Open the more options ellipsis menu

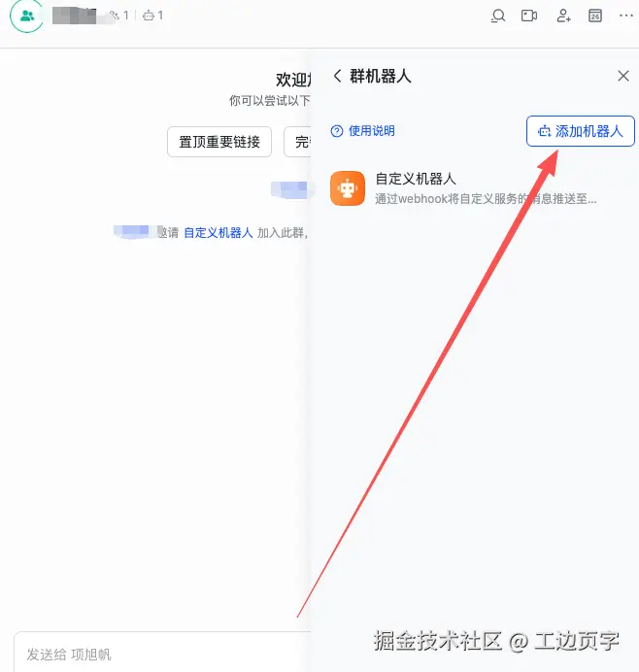[x=626, y=16]
